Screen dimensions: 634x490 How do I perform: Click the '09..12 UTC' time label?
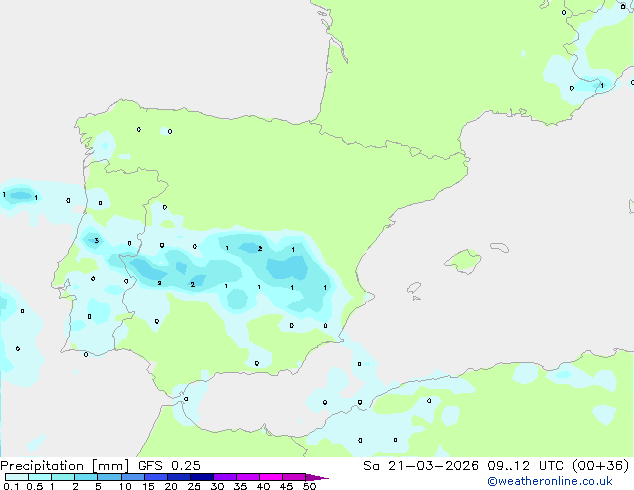tap(526, 466)
